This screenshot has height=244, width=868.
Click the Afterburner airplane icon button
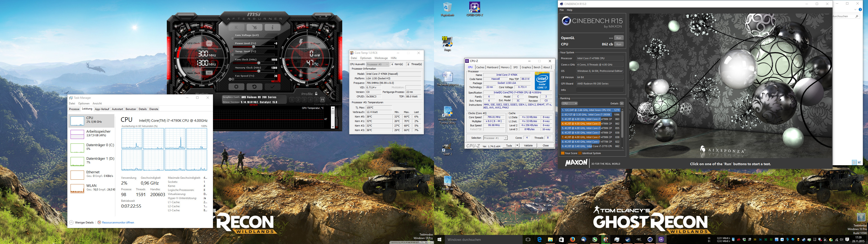point(255,27)
